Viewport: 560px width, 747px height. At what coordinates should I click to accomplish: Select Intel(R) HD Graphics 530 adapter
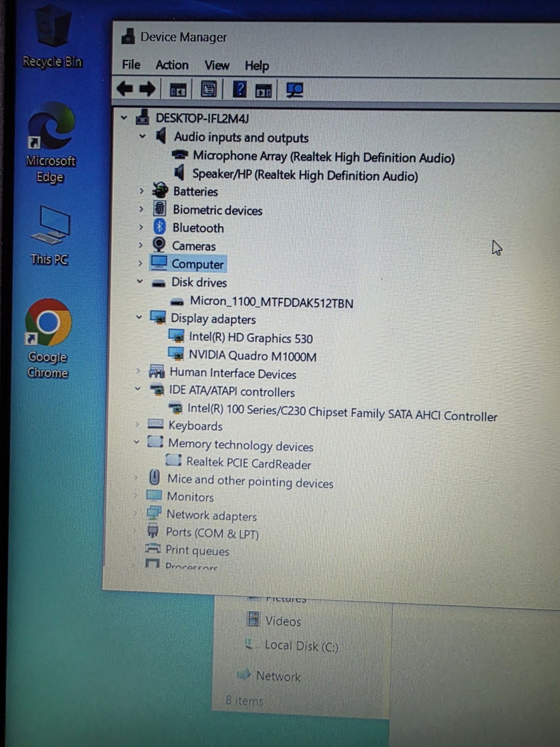click(x=251, y=338)
